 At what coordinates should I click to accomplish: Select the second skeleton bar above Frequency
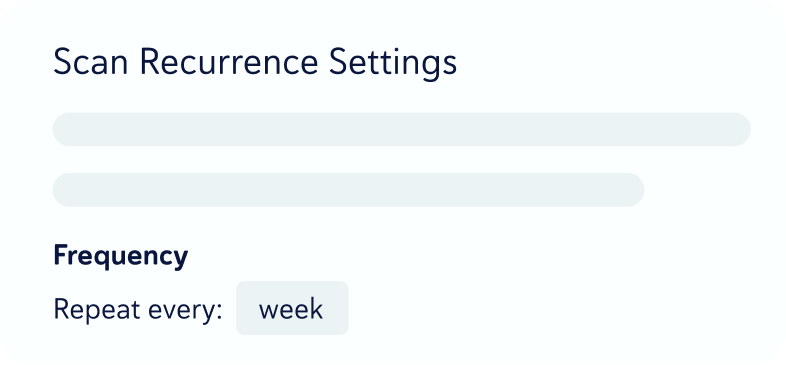[348, 190]
